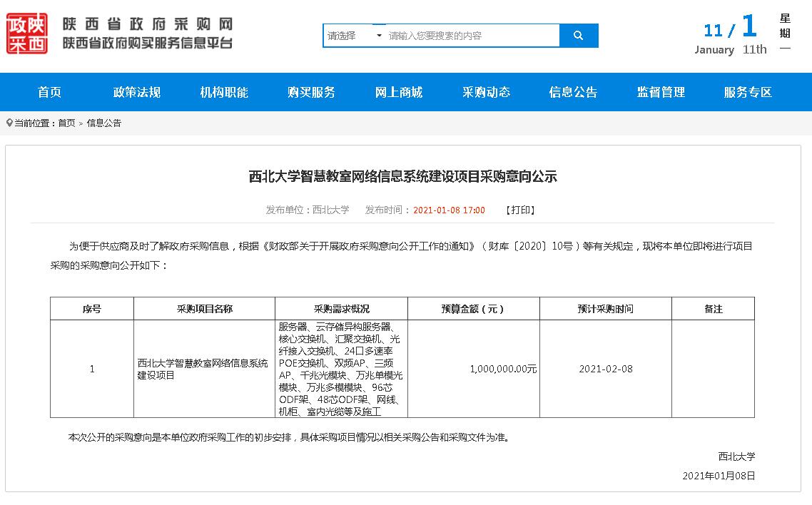Click the Shaanxi procurement site logo
This screenshot has width=812, height=505.
pyautogui.click(x=27, y=34)
